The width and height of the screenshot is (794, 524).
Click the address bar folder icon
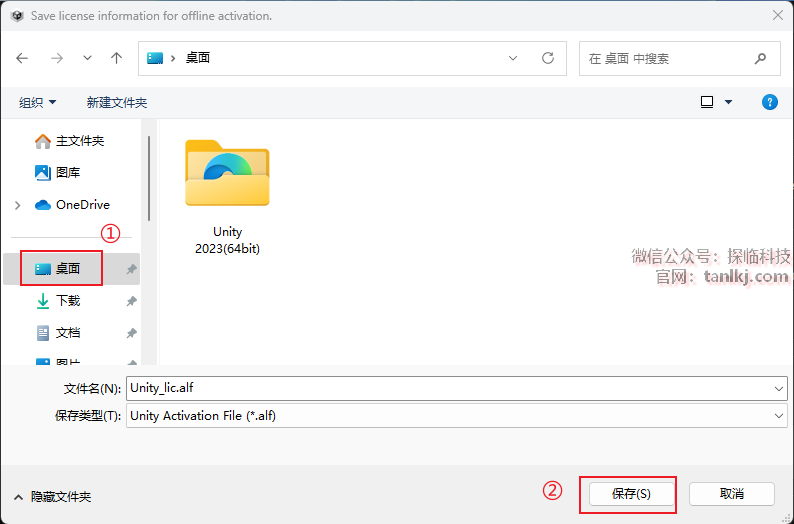tap(155, 58)
